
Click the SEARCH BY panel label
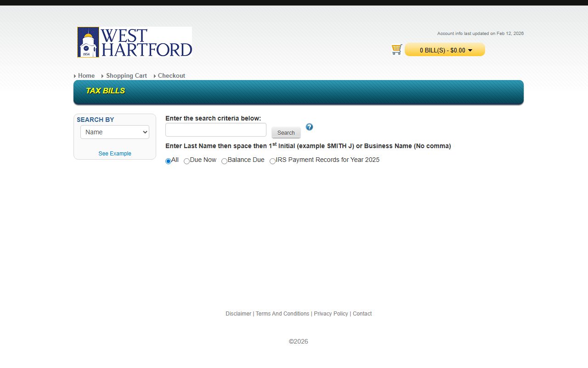(x=95, y=120)
